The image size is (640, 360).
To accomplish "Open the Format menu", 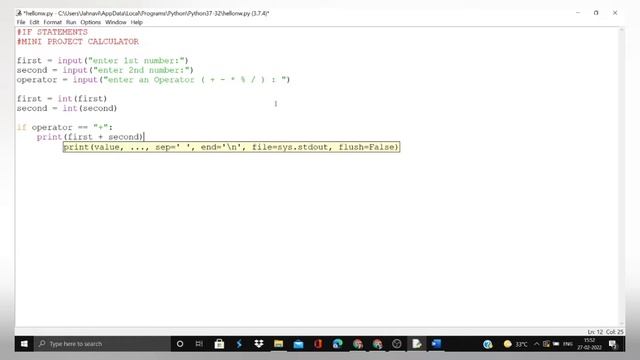I will (x=52, y=22).
